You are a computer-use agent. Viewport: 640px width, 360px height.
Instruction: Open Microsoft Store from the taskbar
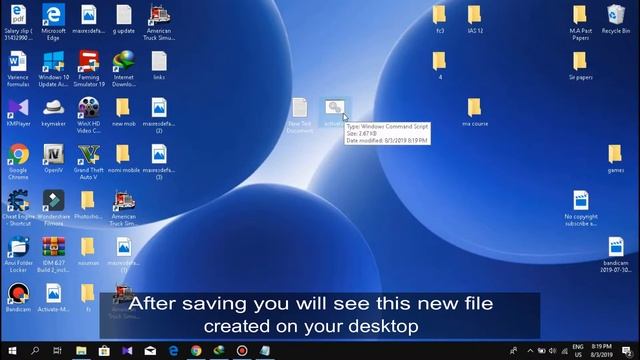click(104, 351)
